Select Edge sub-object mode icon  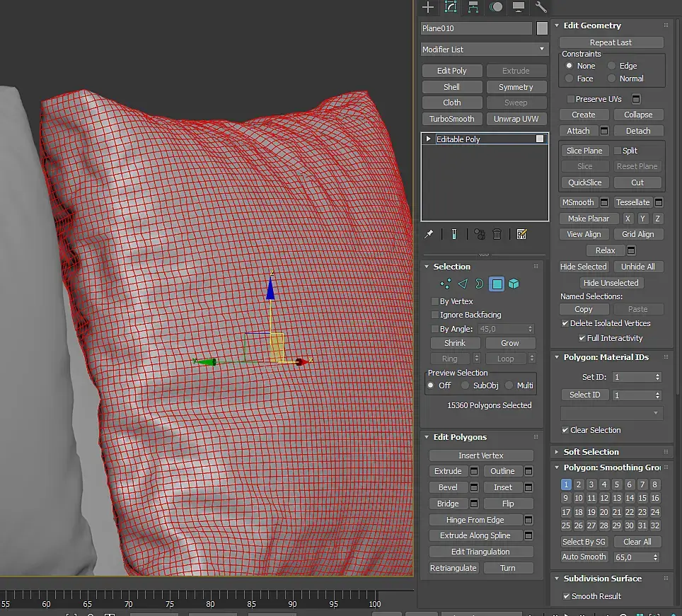(x=463, y=284)
